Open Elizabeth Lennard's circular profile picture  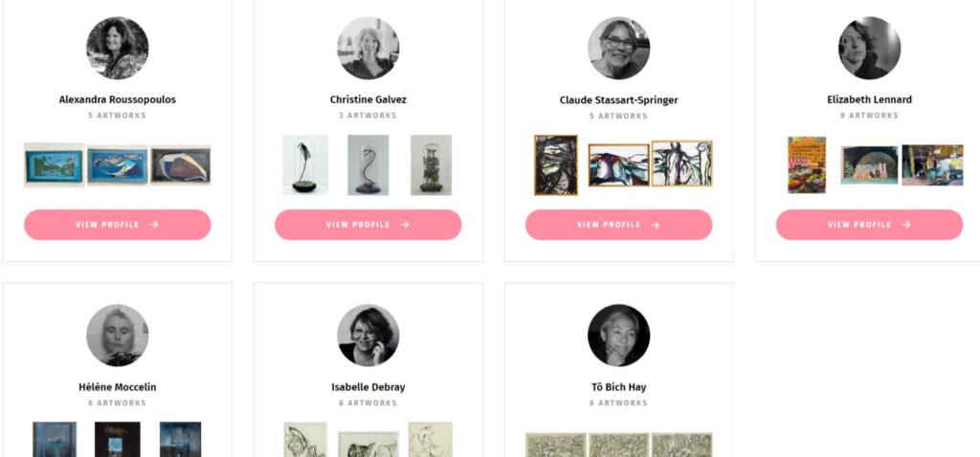[x=870, y=48]
